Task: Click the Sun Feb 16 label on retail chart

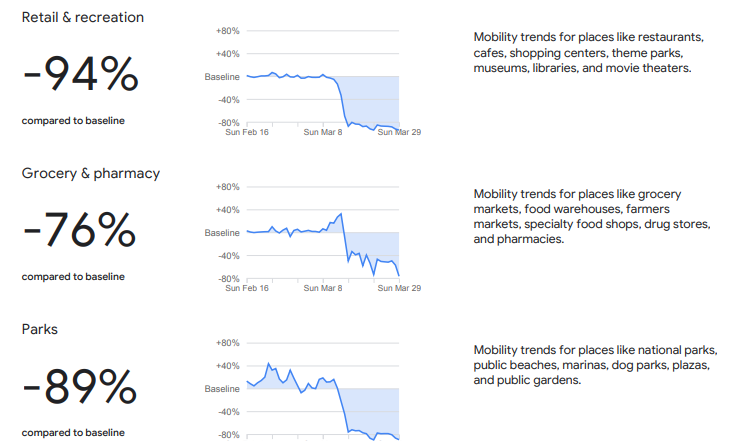Action: coord(247,132)
